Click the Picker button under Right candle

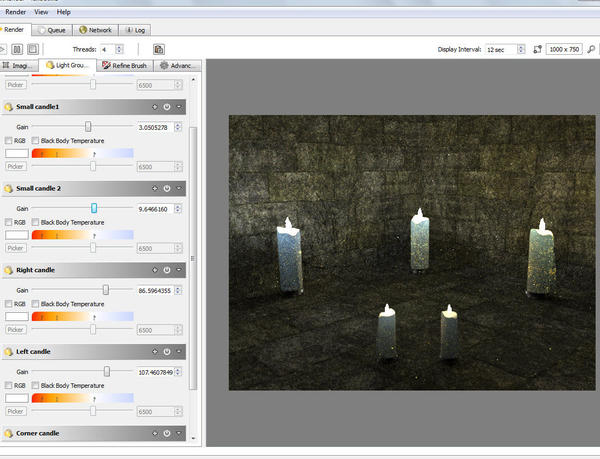[16, 329]
